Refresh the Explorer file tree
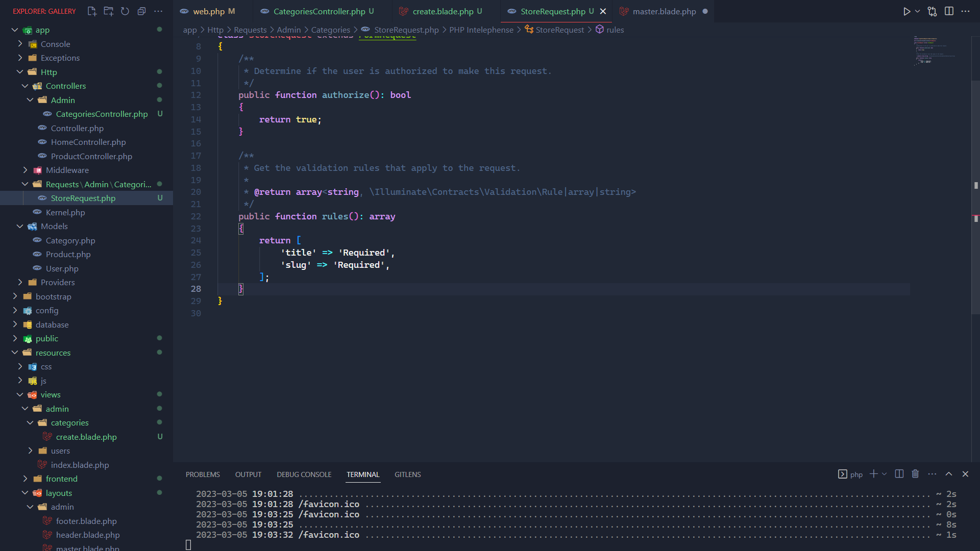 point(125,11)
